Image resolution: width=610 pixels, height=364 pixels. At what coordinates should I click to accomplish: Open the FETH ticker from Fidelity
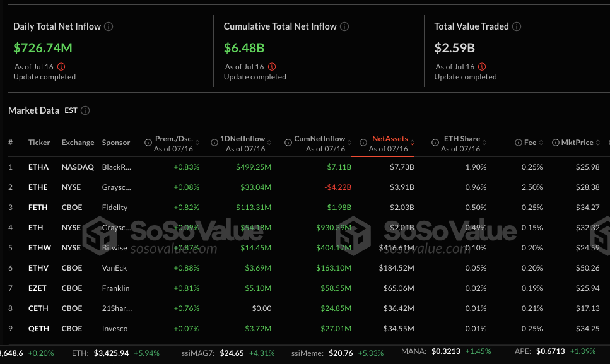pyautogui.click(x=38, y=208)
